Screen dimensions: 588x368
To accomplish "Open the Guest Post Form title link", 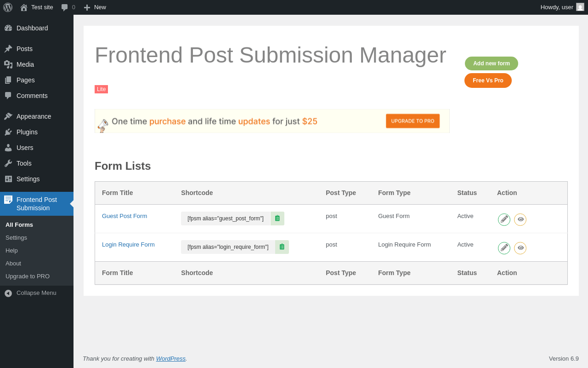I will tap(124, 216).
